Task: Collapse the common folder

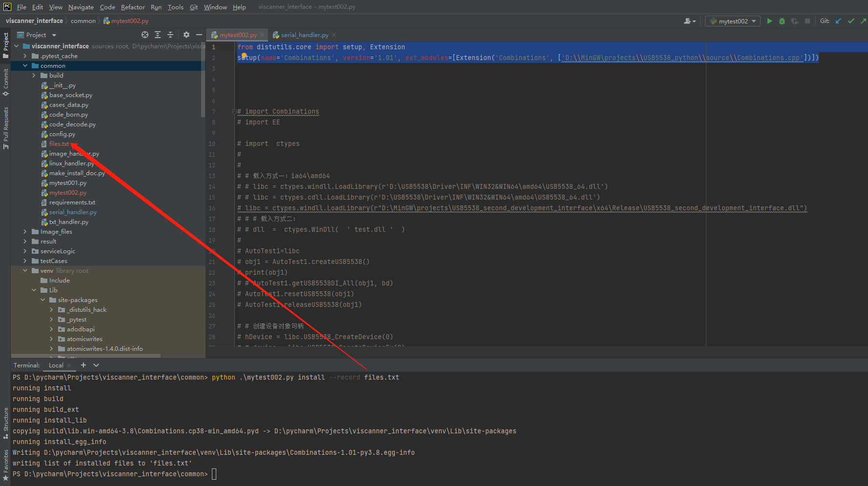Action: [25, 65]
